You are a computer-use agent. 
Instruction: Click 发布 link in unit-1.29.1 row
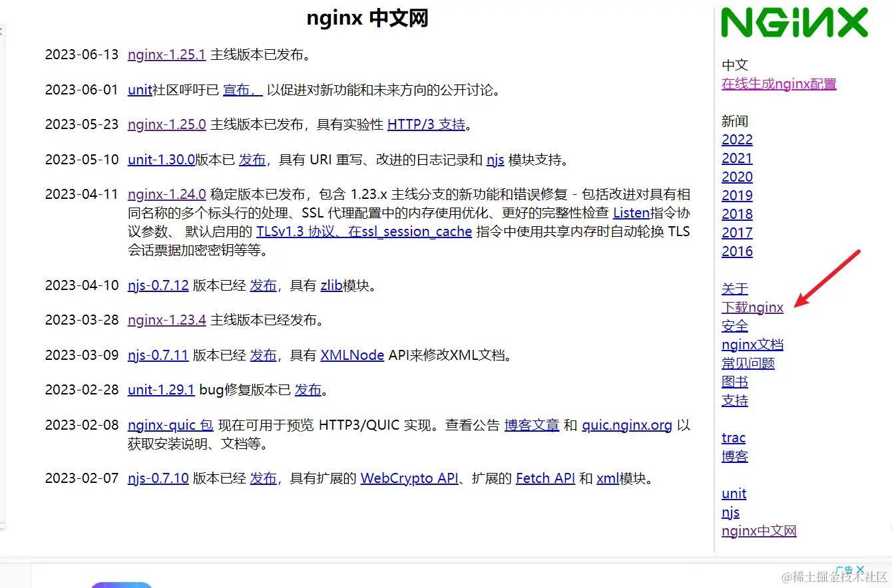click(308, 390)
